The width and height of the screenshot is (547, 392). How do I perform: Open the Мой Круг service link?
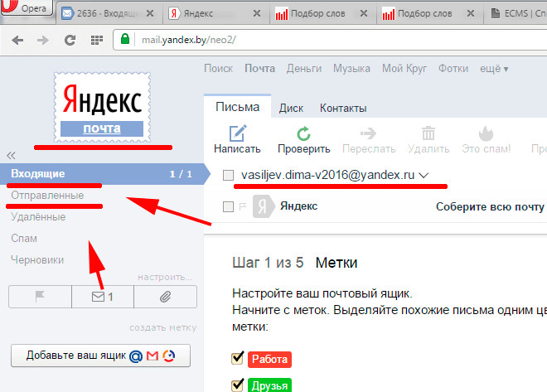[404, 68]
